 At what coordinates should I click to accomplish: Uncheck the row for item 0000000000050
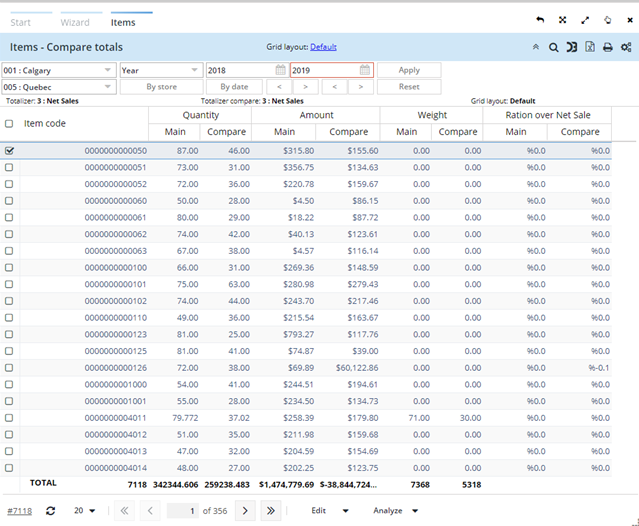coord(9,150)
